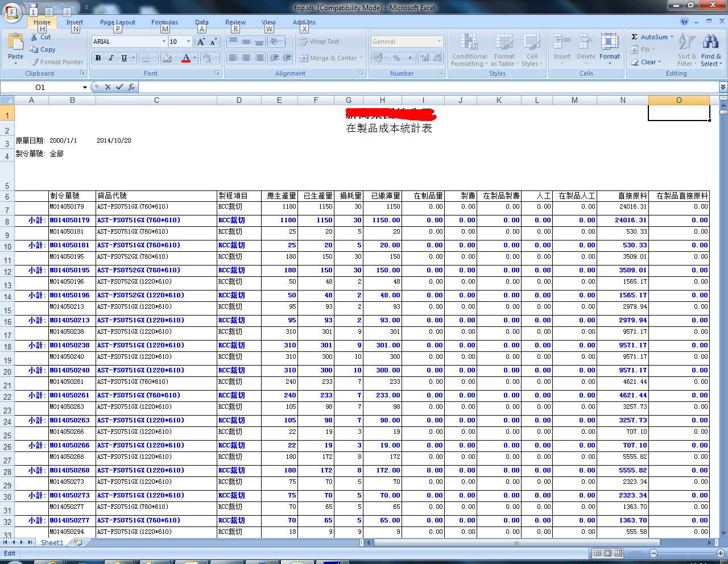Expand the formula bar
The width and height of the screenshot is (728, 564).
(723, 87)
